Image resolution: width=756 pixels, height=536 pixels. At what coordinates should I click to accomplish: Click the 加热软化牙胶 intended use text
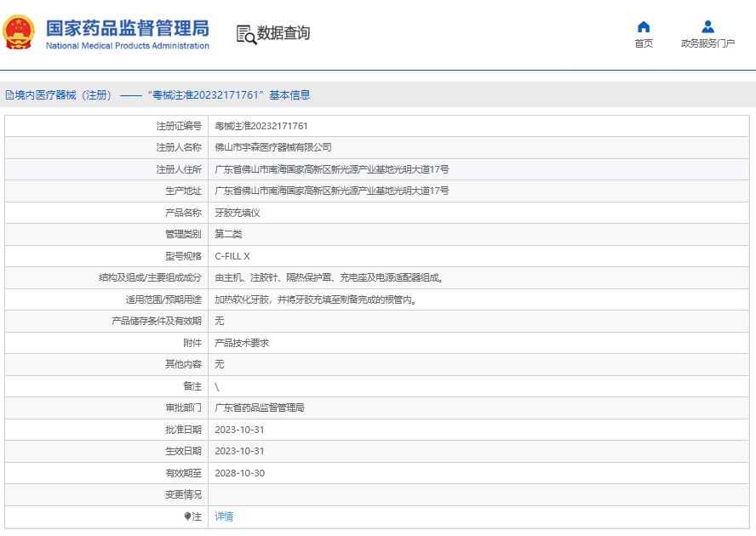click(316, 299)
